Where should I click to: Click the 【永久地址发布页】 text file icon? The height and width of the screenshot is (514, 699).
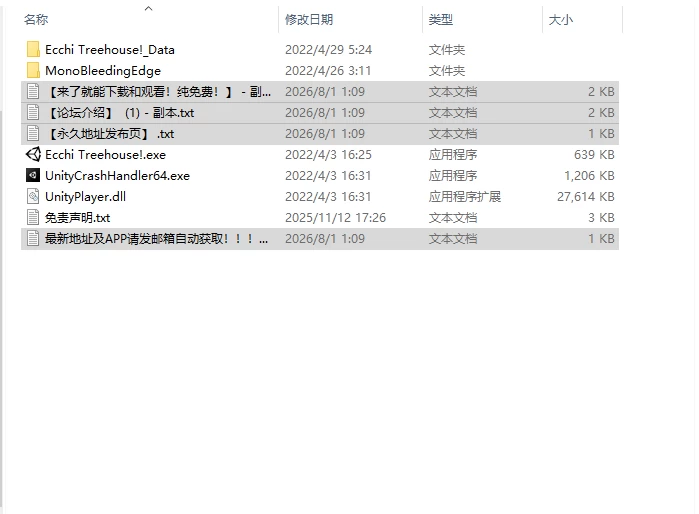[33, 133]
